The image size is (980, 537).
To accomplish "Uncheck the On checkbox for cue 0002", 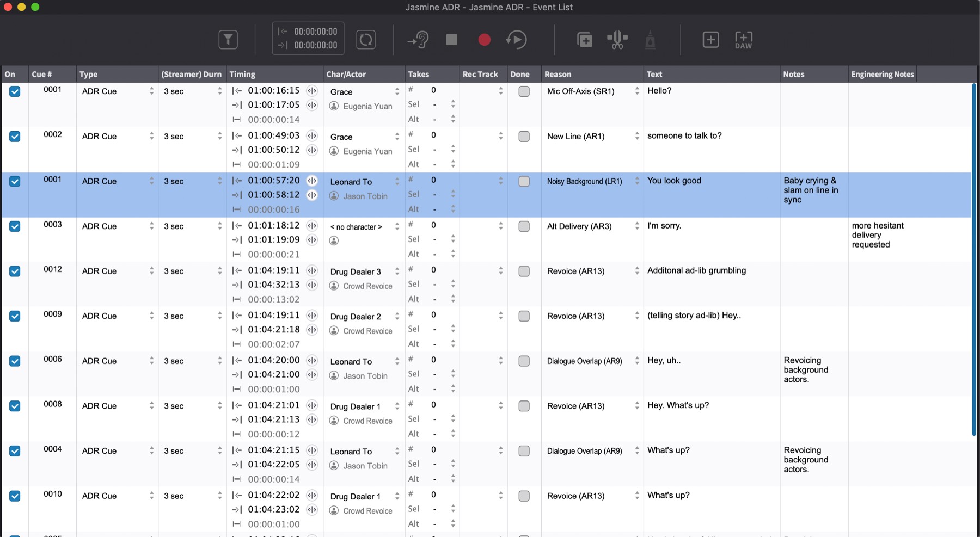I will [x=15, y=137].
